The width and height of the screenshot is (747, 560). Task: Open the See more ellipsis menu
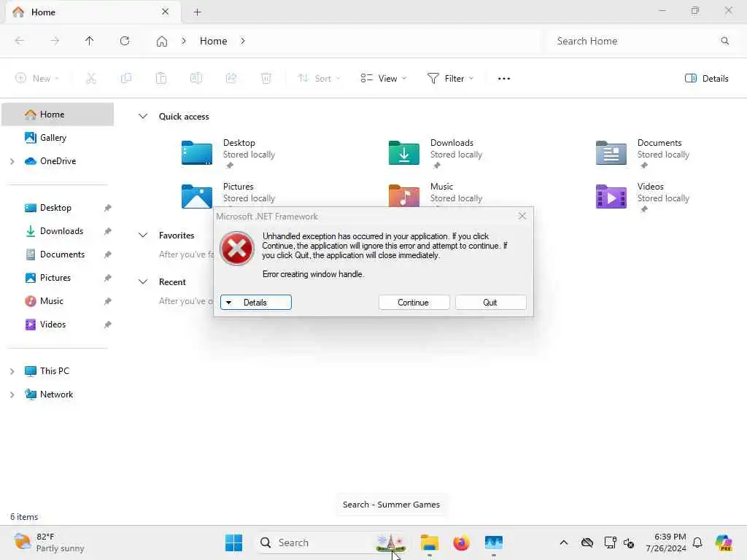(x=504, y=79)
